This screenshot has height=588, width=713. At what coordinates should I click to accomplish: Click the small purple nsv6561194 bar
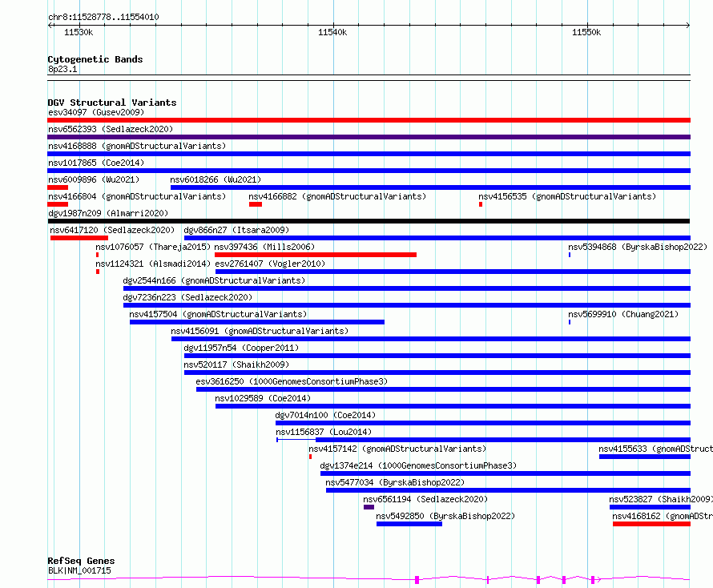(369, 507)
